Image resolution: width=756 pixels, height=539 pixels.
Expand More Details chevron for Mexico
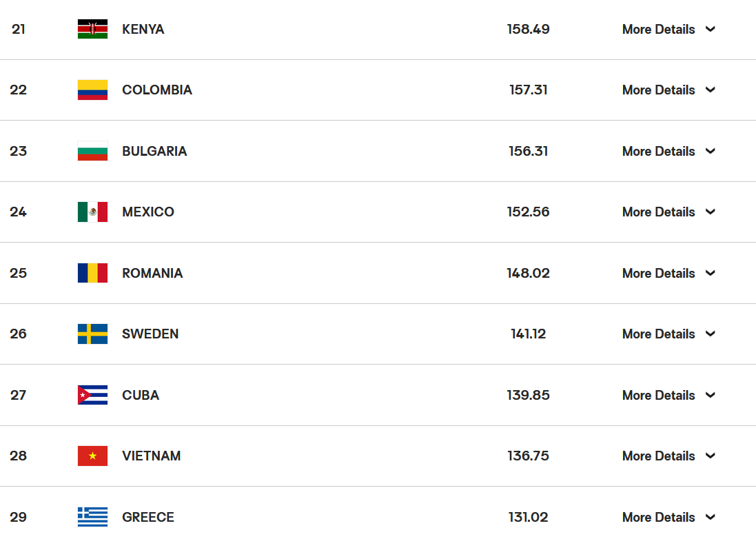click(x=711, y=212)
